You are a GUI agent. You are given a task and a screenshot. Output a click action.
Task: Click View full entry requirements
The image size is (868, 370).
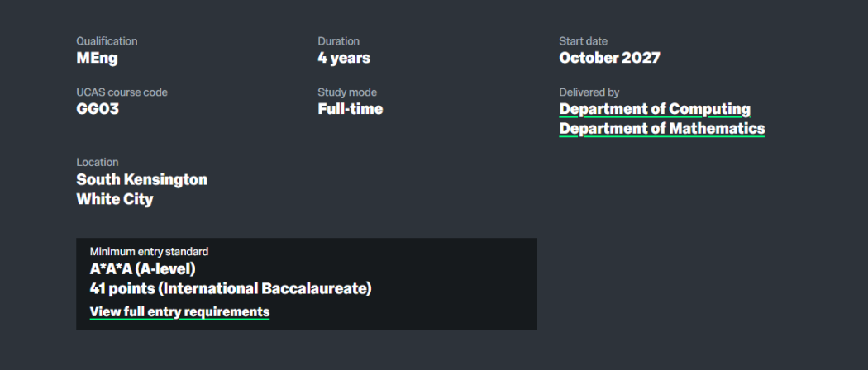point(179,312)
